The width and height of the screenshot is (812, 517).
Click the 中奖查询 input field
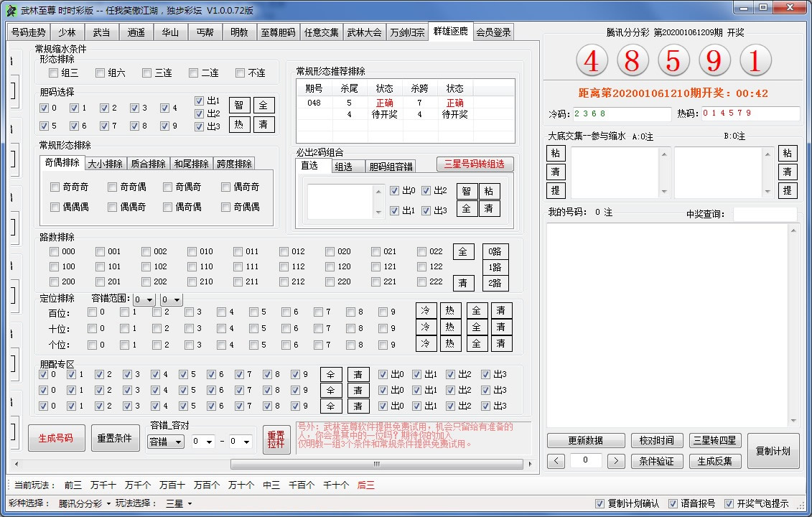(765, 214)
